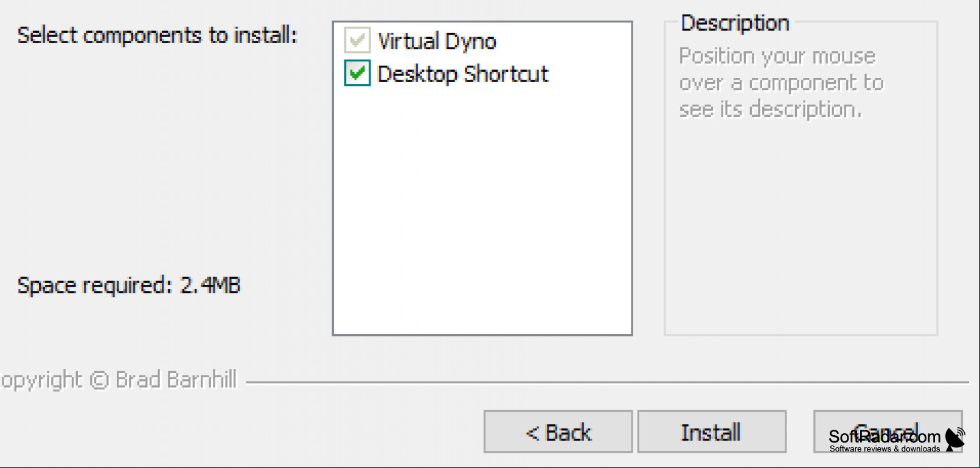
Task: Click the 'Select components to install' label
Action: click(x=157, y=35)
